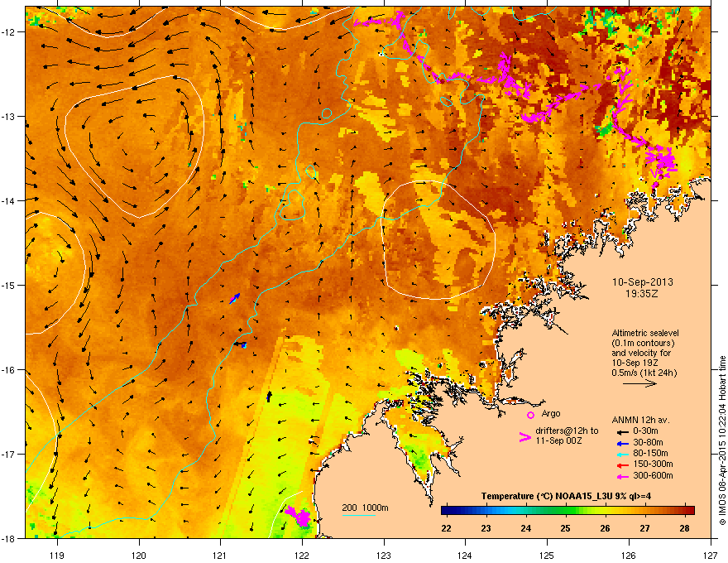Viewport: 728px width, 563px height.
Task: Click the latitude axis label "-12"
Action: click(x=9, y=32)
